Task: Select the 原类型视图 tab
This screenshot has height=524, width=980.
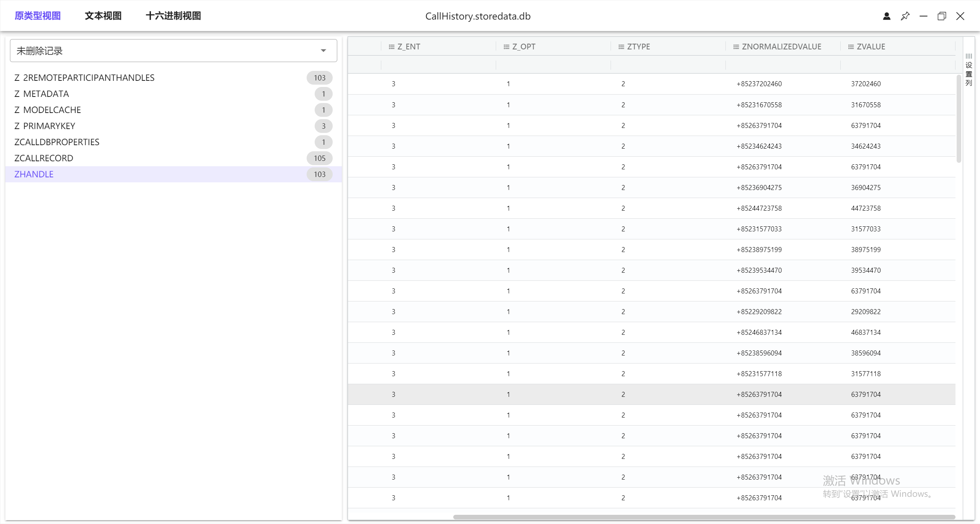Action: pyautogui.click(x=38, y=16)
